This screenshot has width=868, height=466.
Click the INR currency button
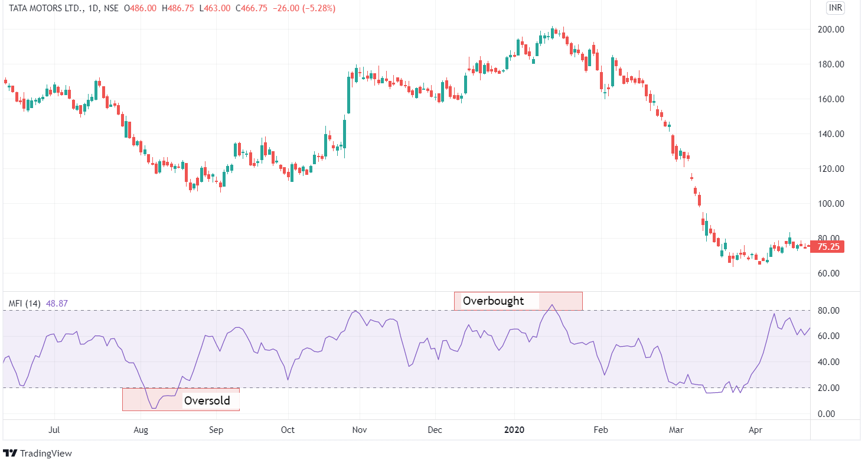click(835, 8)
